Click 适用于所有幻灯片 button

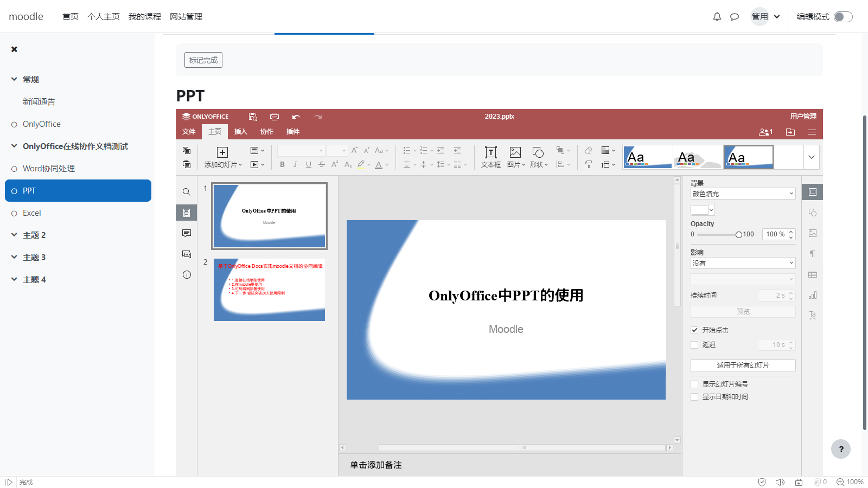pyautogui.click(x=743, y=365)
